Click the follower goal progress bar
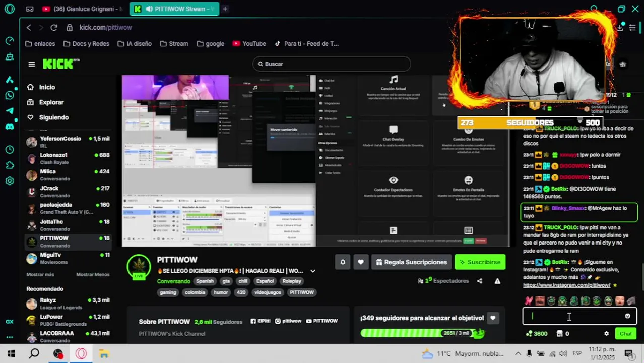This screenshot has width=644, height=363. pos(422,333)
